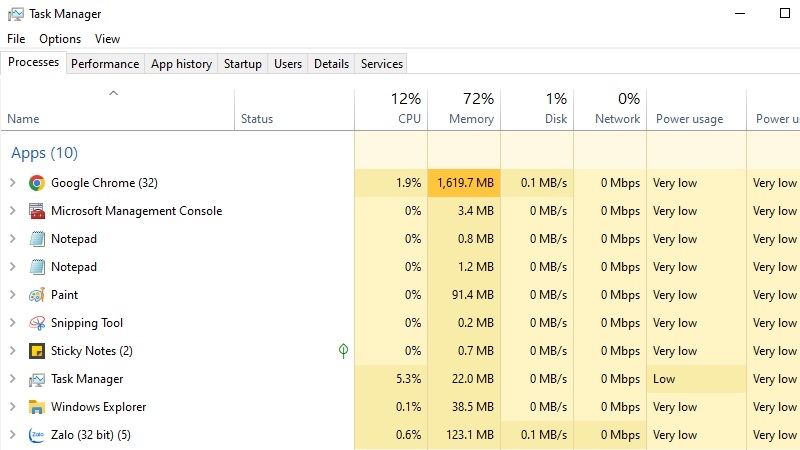Click the Microsoft Management Console icon
800x450 pixels.
click(37, 211)
